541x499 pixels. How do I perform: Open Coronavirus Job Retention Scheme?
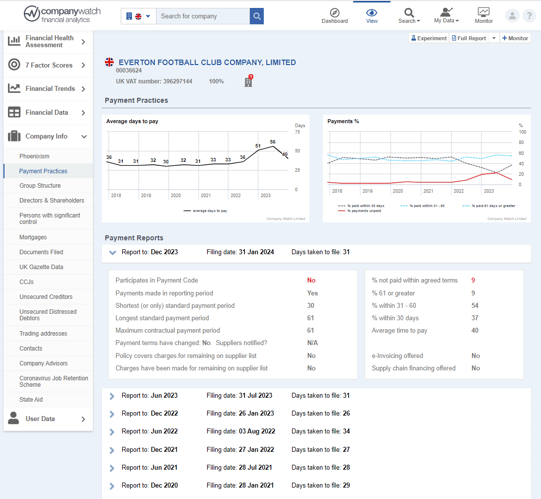click(54, 381)
